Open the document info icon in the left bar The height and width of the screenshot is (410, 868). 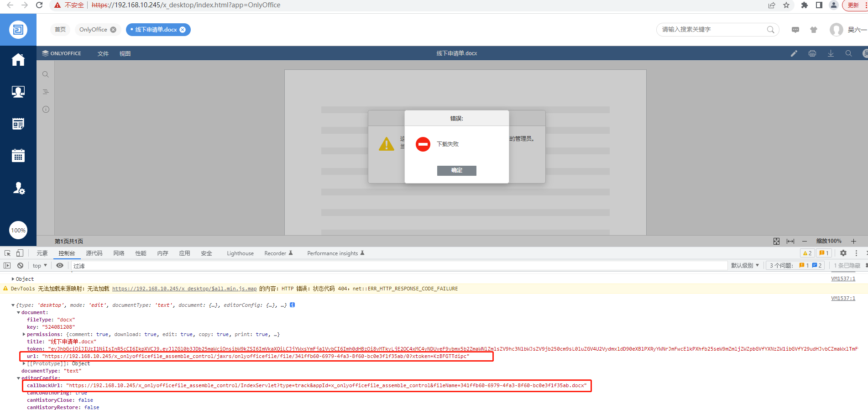(46, 110)
